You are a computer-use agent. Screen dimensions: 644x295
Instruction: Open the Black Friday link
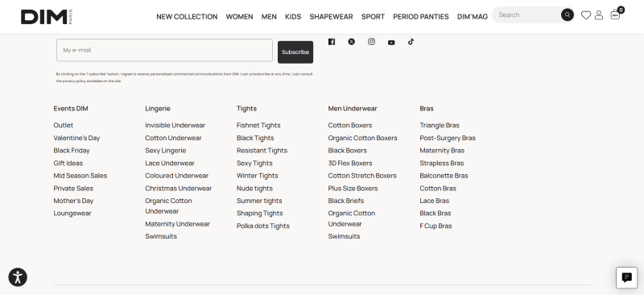[x=72, y=151]
